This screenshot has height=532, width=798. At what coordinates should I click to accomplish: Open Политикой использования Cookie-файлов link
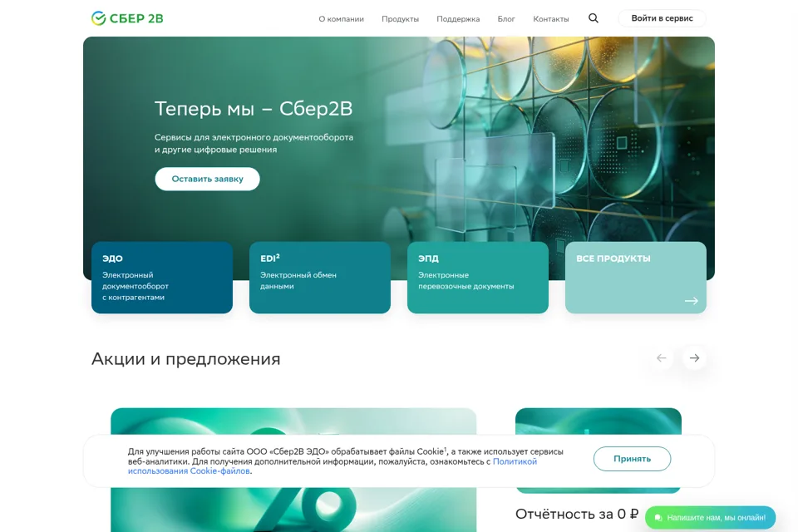[x=332, y=466]
